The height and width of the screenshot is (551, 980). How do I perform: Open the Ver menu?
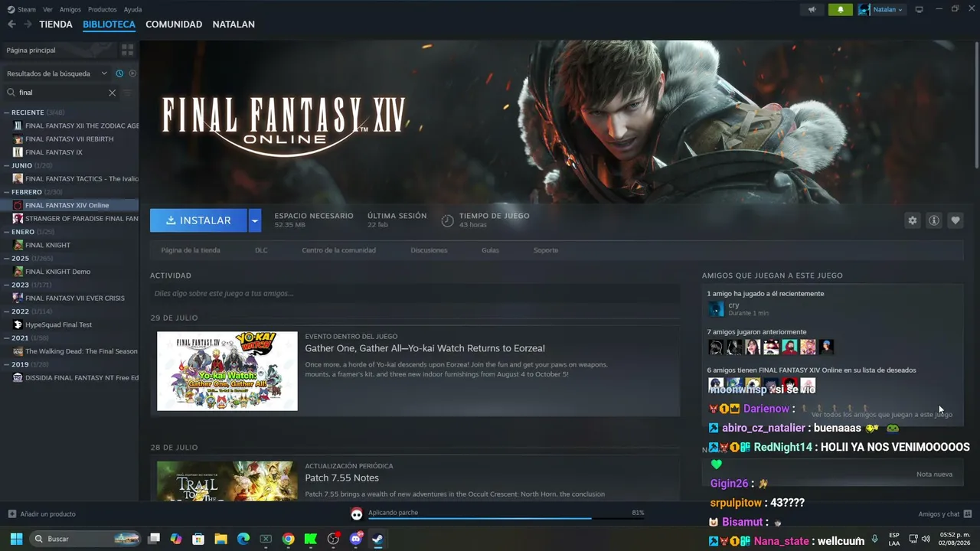pyautogui.click(x=47, y=10)
